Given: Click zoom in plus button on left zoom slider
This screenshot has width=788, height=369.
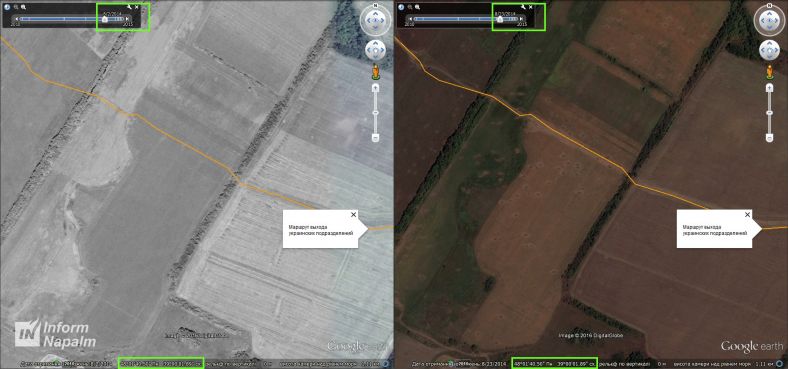Looking at the screenshot, I should (375, 88).
